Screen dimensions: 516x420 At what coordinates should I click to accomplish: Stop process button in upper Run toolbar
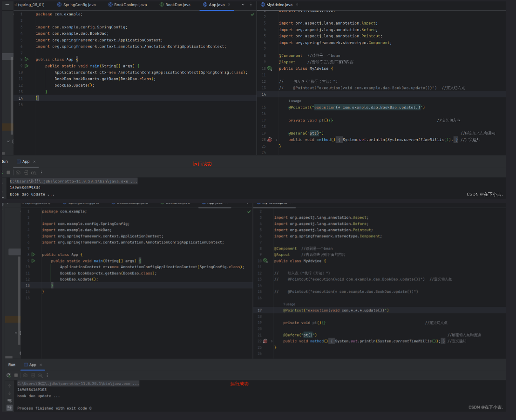pos(8,172)
